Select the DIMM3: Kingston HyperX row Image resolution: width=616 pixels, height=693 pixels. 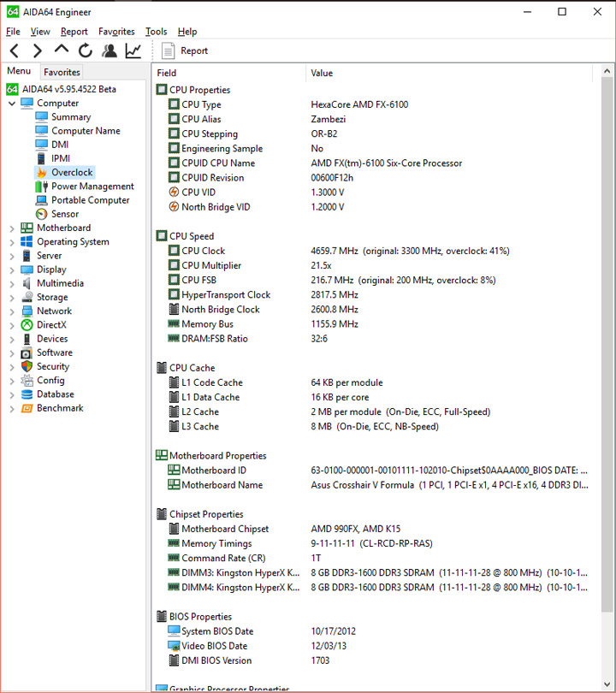373,572
